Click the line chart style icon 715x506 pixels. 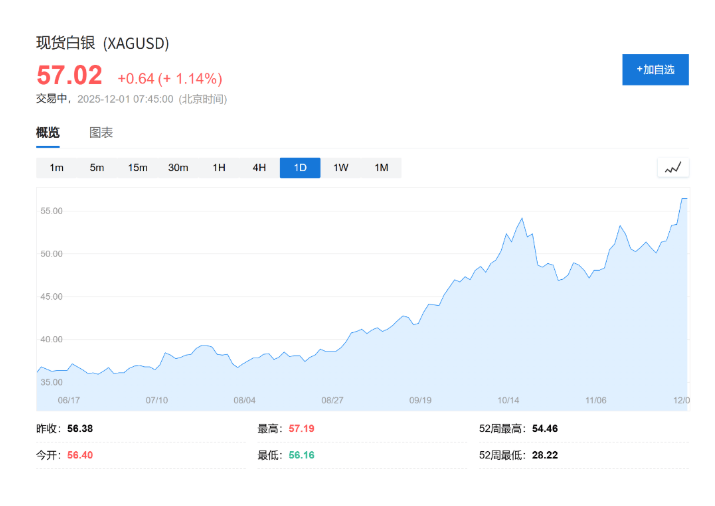[673, 168]
